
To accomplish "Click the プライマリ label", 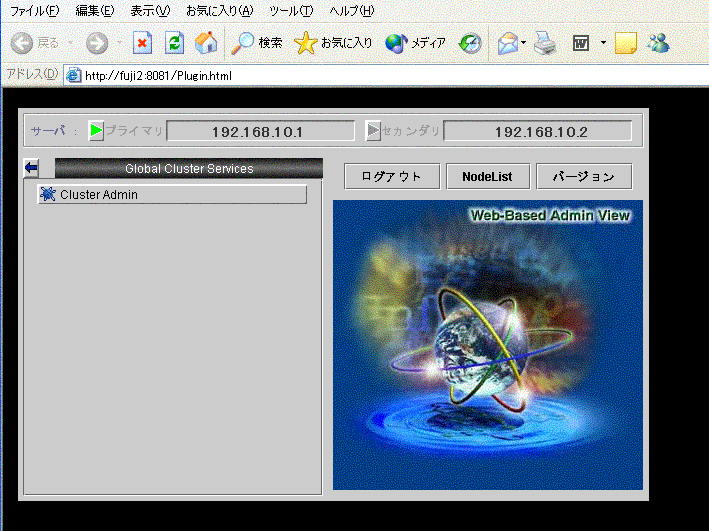I will [134, 131].
